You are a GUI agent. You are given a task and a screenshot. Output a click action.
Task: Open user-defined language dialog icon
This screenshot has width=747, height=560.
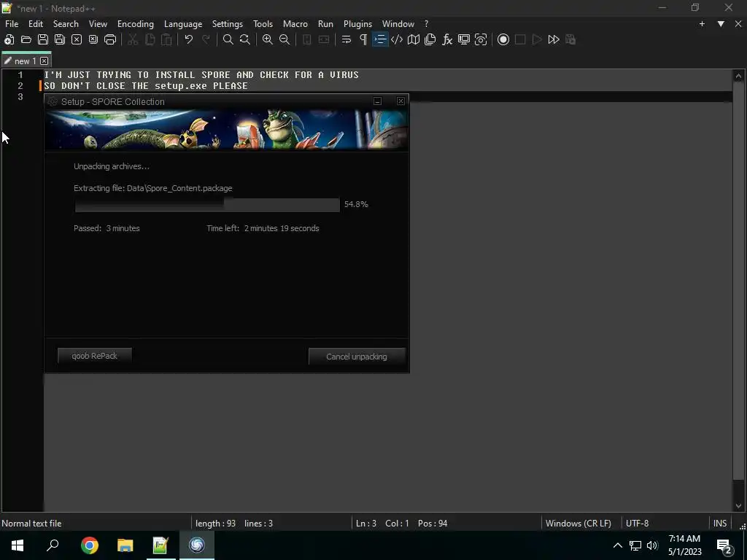click(397, 39)
